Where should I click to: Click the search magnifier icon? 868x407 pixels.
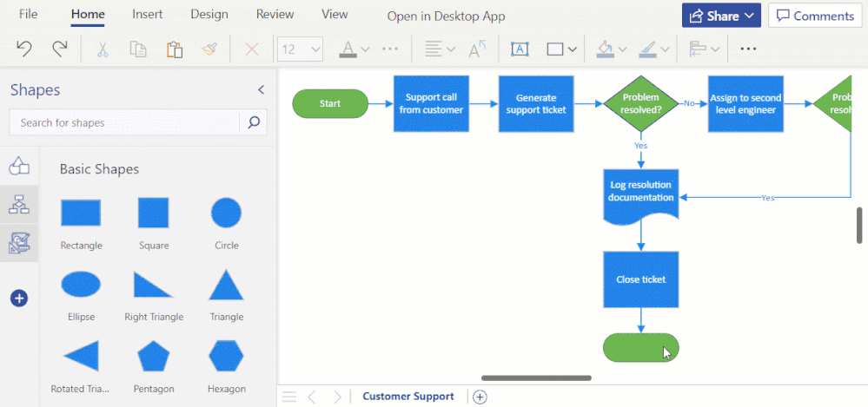click(x=254, y=122)
